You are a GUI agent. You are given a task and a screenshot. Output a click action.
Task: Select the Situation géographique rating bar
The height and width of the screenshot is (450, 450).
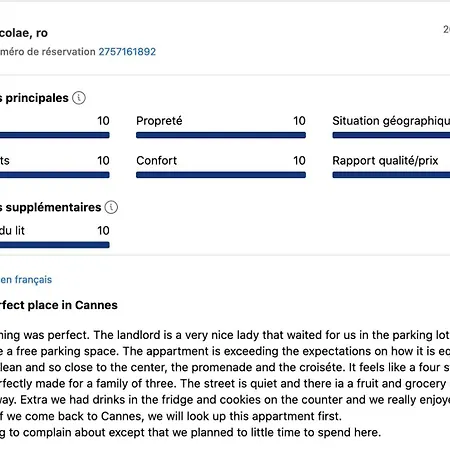coord(391,135)
